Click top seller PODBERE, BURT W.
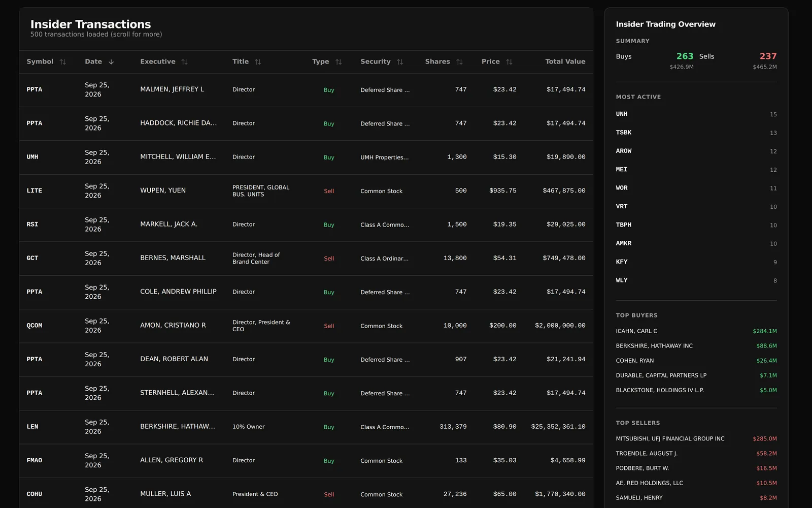 point(642,468)
